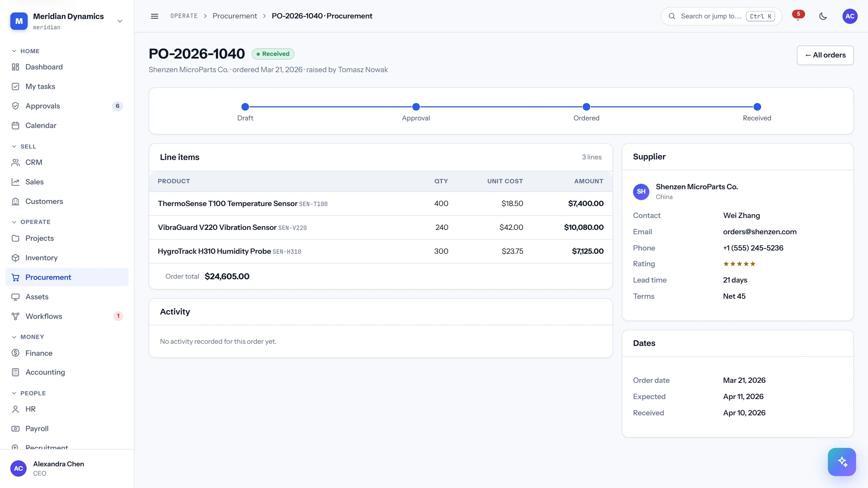868x488 pixels.
Task: Click the Procurement cart icon
Action: 15,277
